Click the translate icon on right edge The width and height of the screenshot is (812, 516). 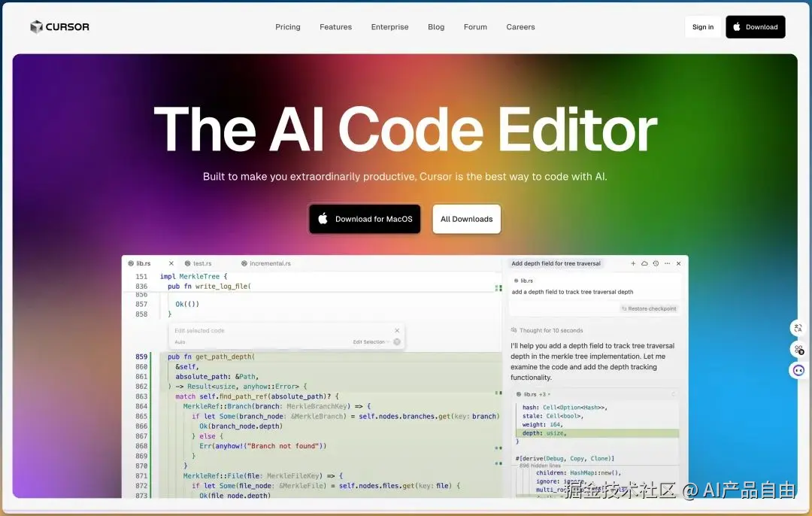[798, 328]
